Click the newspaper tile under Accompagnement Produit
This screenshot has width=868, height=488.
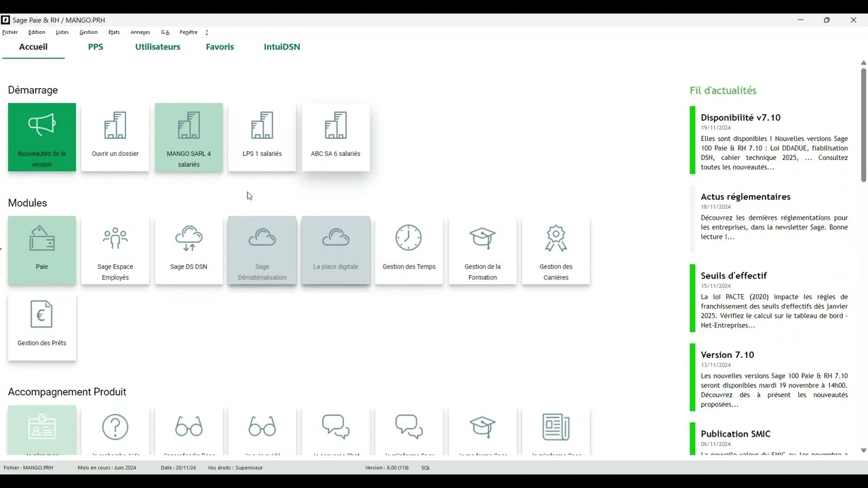(x=556, y=430)
